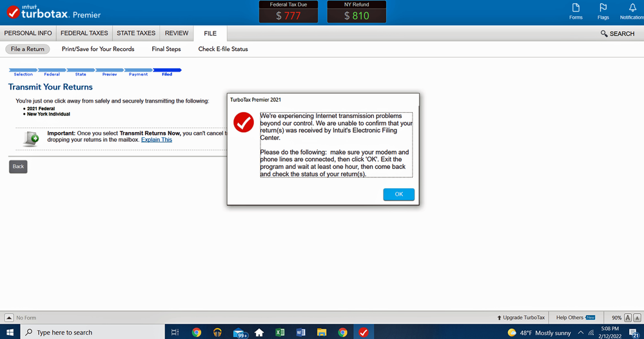Screen dimensions: 644x339
Task: Switch to the Review tab
Action: coord(177,34)
